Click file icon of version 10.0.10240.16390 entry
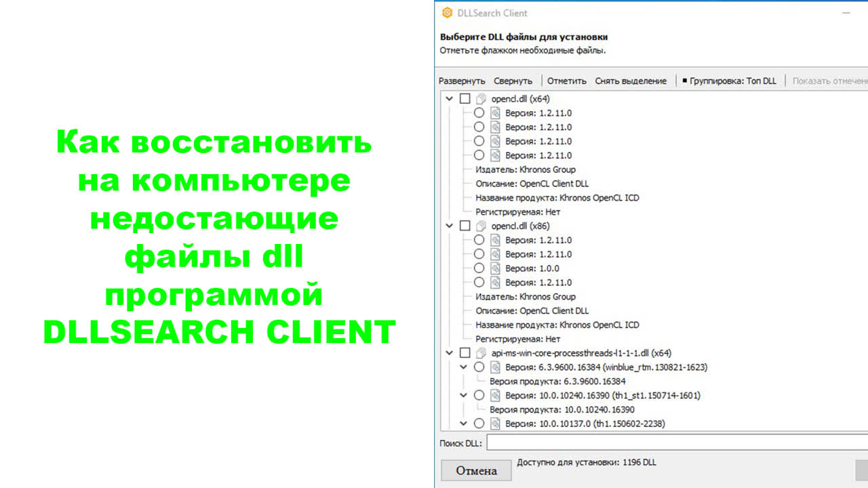868x488 pixels. pyautogui.click(x=496, y=395)
